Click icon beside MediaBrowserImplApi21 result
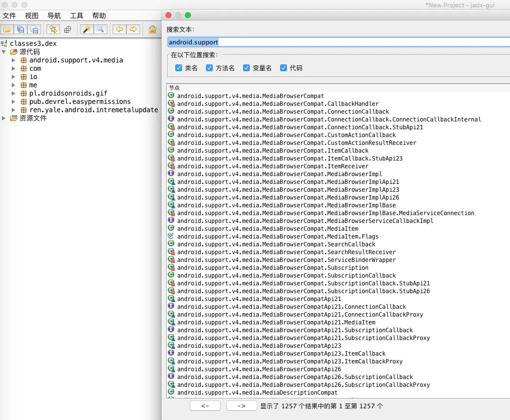 [x=171, y=182]
